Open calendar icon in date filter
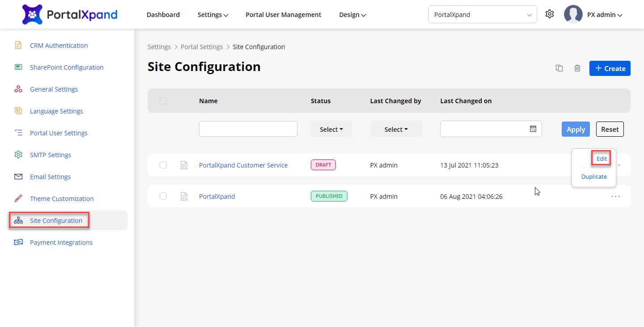Screen dimensions: 644x327 tap(533, 129)
